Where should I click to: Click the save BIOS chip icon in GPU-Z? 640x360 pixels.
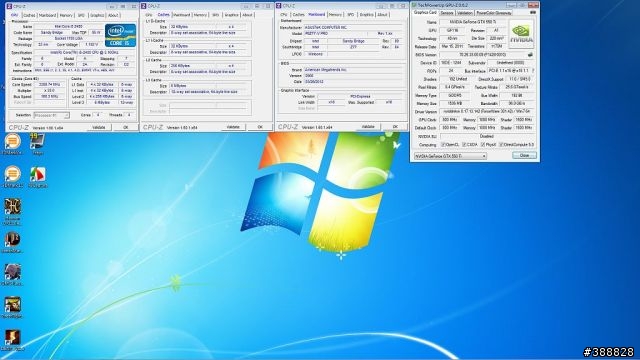(530, 55)
